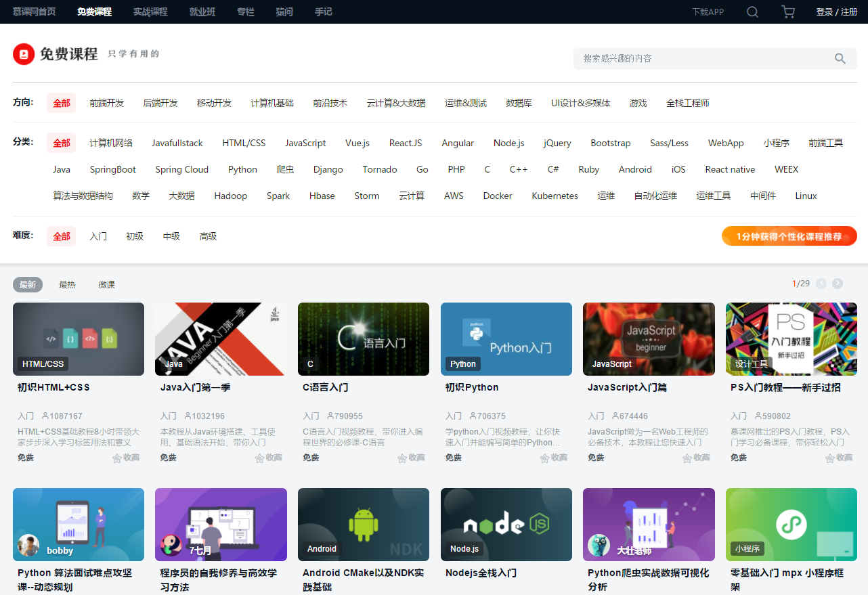Open the shopping cart icon
The height and width of the screenshot is (595, 868).
coord(788,12)
